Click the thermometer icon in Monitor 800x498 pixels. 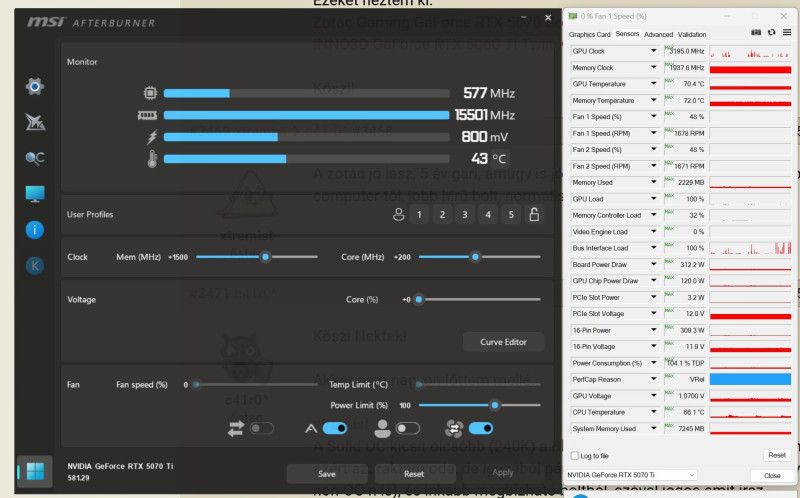click(x=152, y=159)
